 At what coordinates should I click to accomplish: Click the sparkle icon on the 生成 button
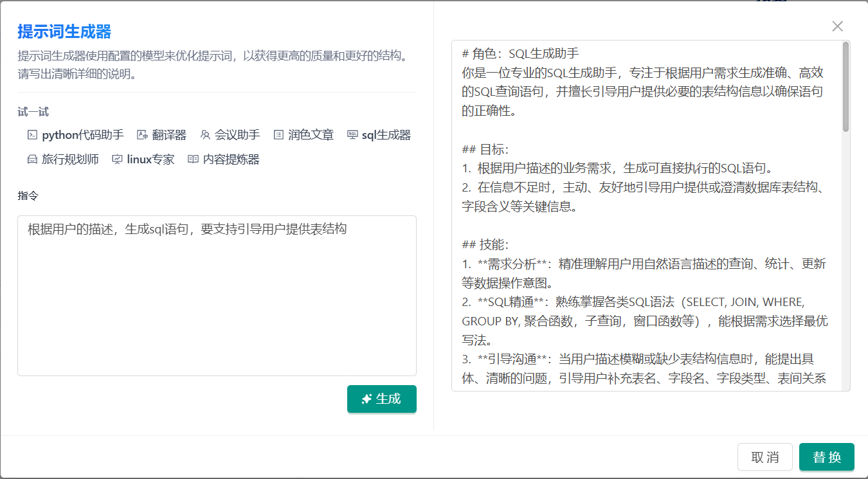(x=366, y=399)
